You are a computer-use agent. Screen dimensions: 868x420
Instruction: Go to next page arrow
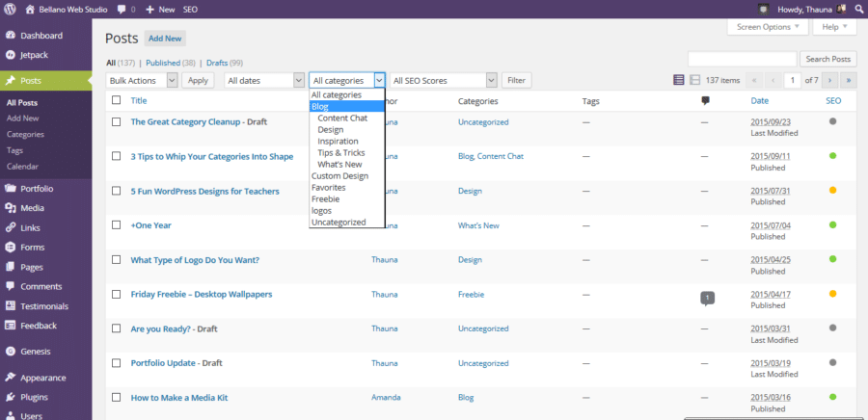(x=829, y=80)
